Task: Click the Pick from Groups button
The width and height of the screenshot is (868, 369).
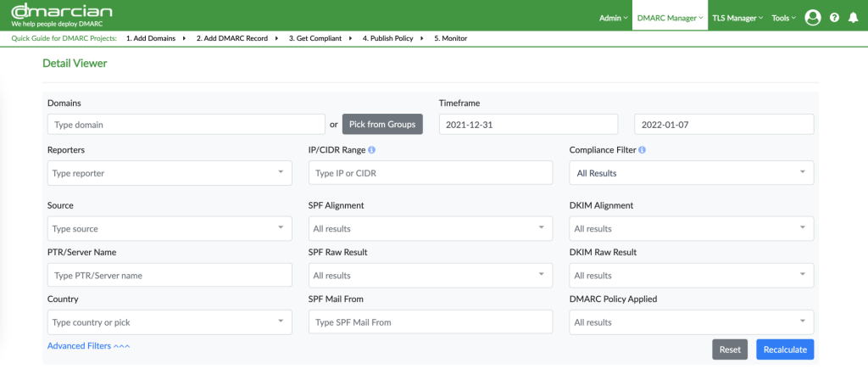Action: click(x=382, y=124)
